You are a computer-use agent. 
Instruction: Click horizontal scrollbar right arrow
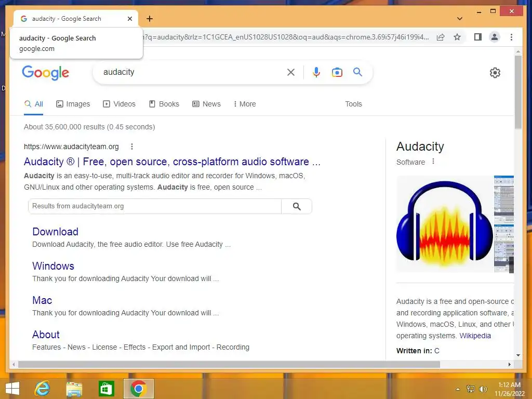point(510,364)
